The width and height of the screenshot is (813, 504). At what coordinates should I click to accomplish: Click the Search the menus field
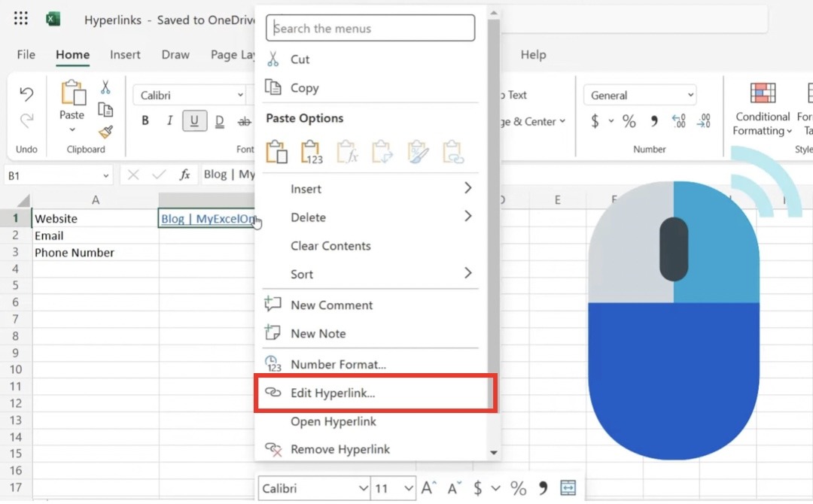(370, 28)
